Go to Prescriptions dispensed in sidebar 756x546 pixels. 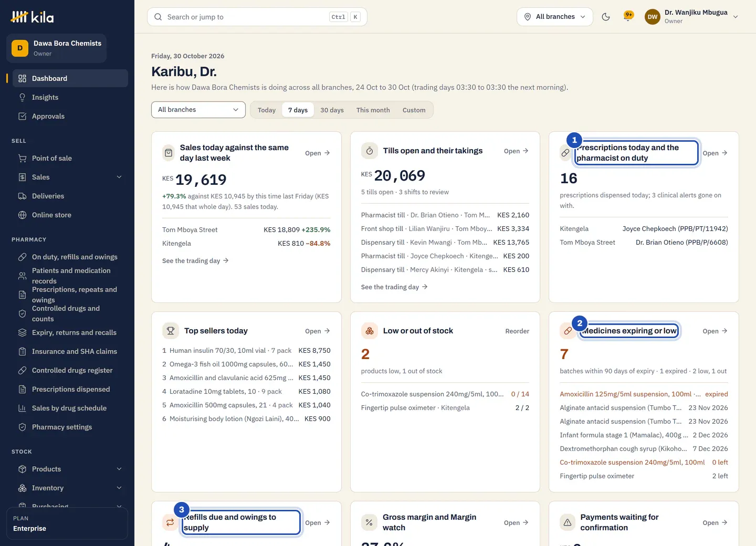point(70,389)
